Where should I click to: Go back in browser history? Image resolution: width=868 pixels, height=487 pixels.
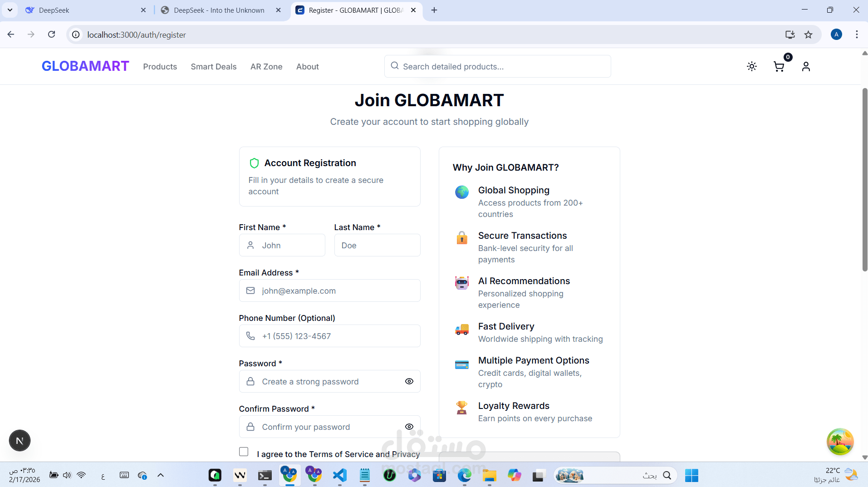click(x=11, y=34)
